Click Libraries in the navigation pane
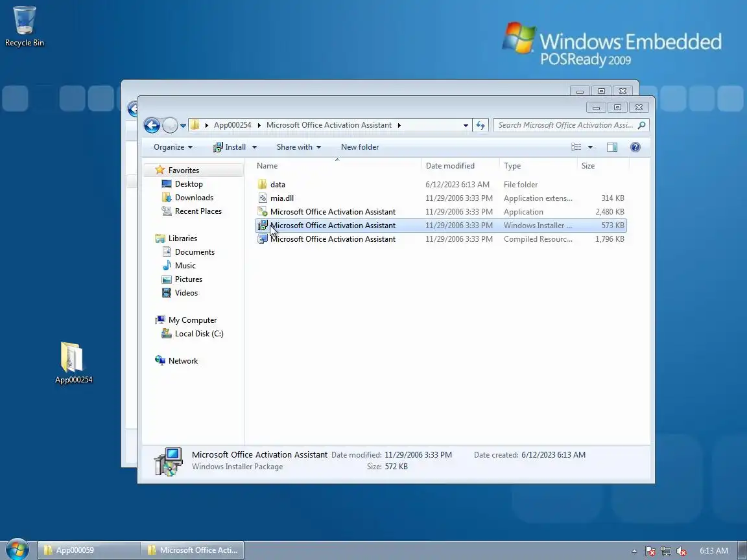 coord(182,239)
